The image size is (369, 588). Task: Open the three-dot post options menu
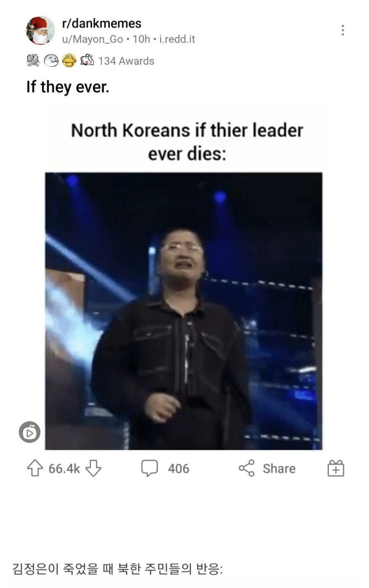pos(342,30)
